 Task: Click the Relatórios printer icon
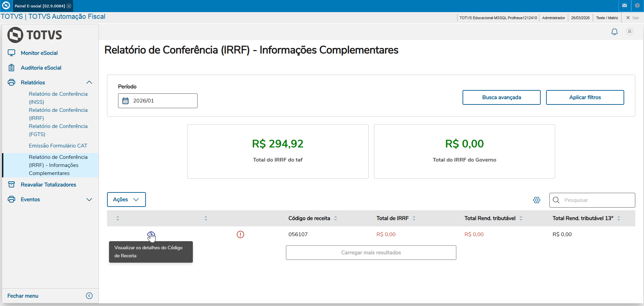pos(11,82)
